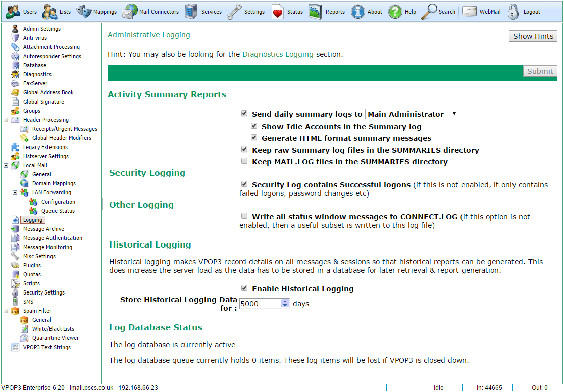Viewport: 564px width, 392px height.
Task: Collapse the Header Processing tree node
Action: tap(6, 120)
